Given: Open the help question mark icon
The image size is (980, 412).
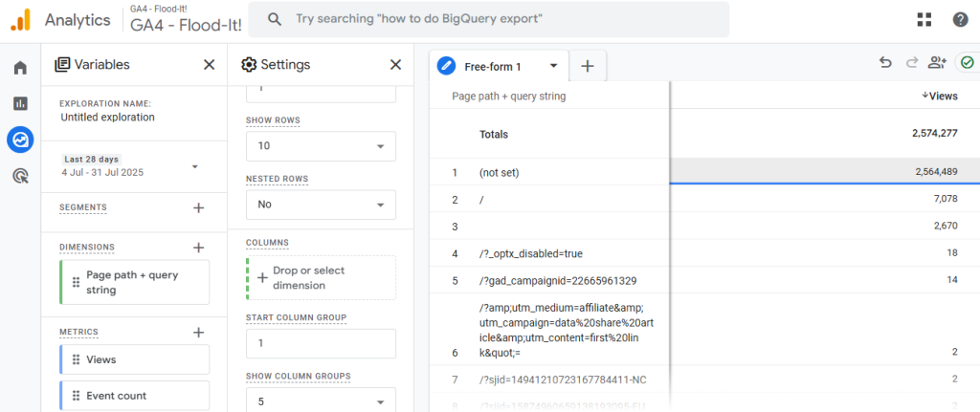Looking at the screenshot, I should 960,19.
